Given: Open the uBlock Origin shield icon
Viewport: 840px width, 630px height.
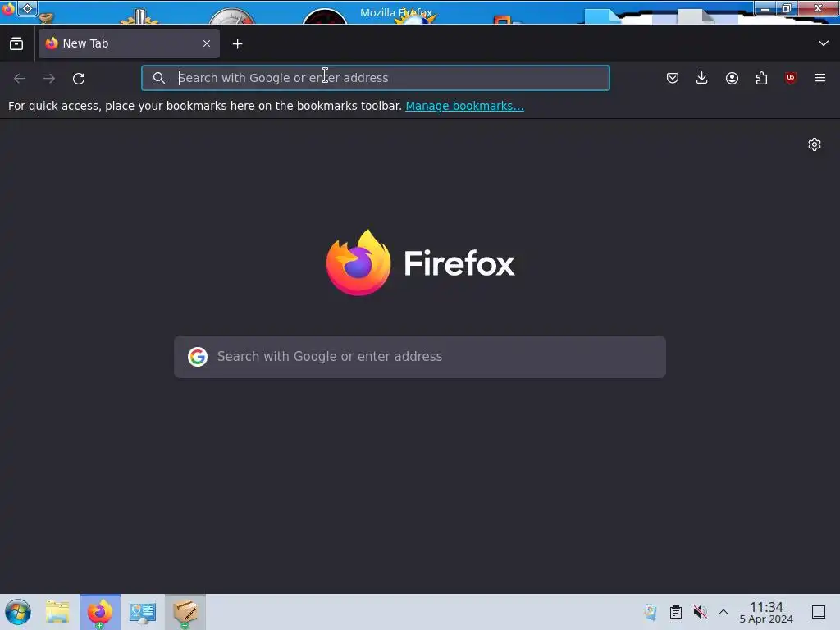Looking at the screenshot, I should pyautogui.click(x=791, y=78).
